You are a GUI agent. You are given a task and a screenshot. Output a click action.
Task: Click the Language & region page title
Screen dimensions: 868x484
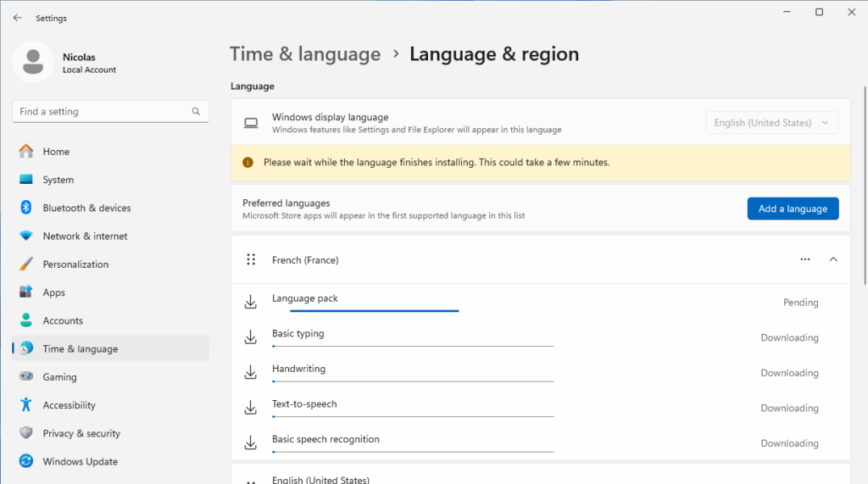coord(494,54)
